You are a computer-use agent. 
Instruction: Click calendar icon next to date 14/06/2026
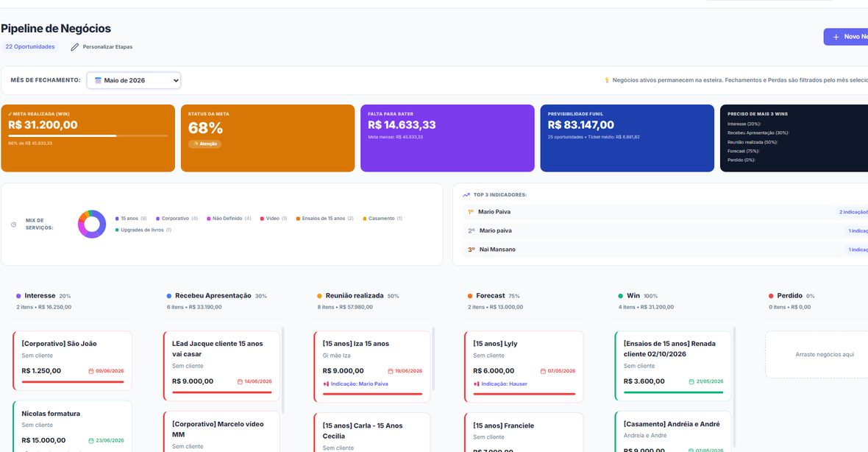(240, 381)
